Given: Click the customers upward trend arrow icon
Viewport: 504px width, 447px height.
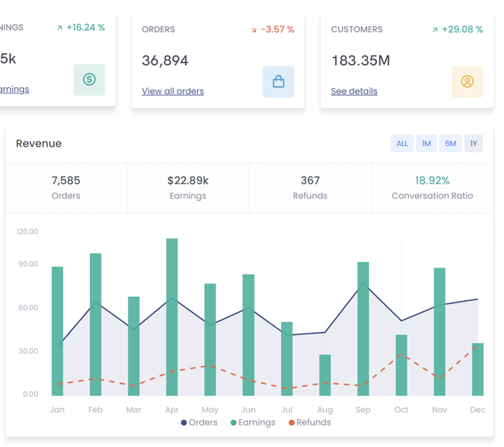Looking at the screenshot, I should coord(435,30).
